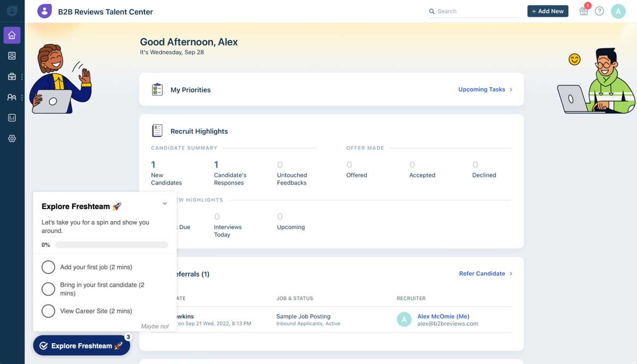Open the B2B Reviews Talent Center logo
The image size is (637, 364).
click(x=45, y=11)
